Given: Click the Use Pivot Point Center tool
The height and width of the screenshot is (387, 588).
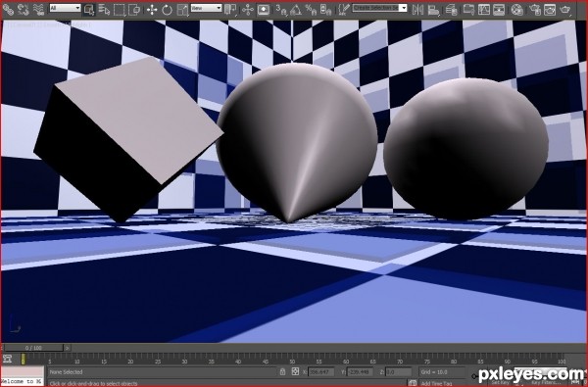Looking at the screenshot, I should (230, 10).
